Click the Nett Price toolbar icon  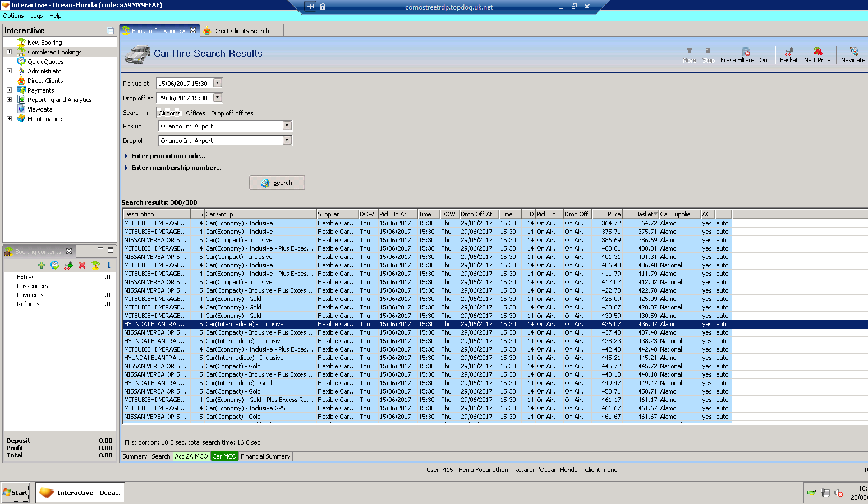point(817,51)
